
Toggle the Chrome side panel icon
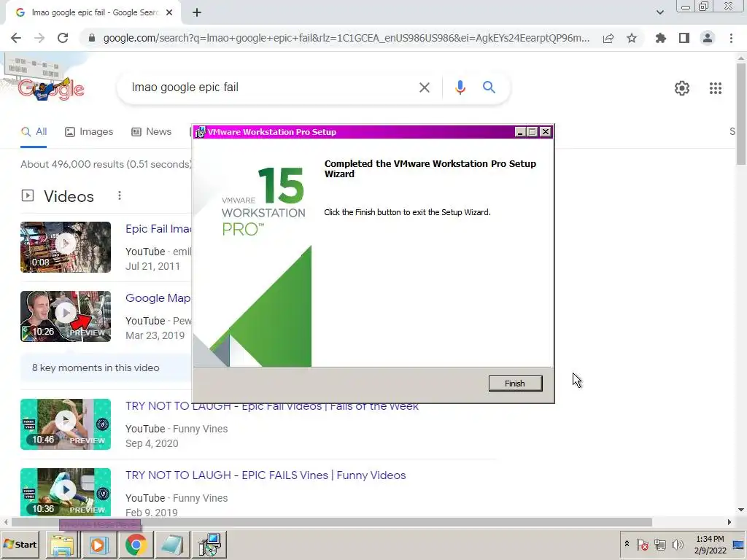684,38
